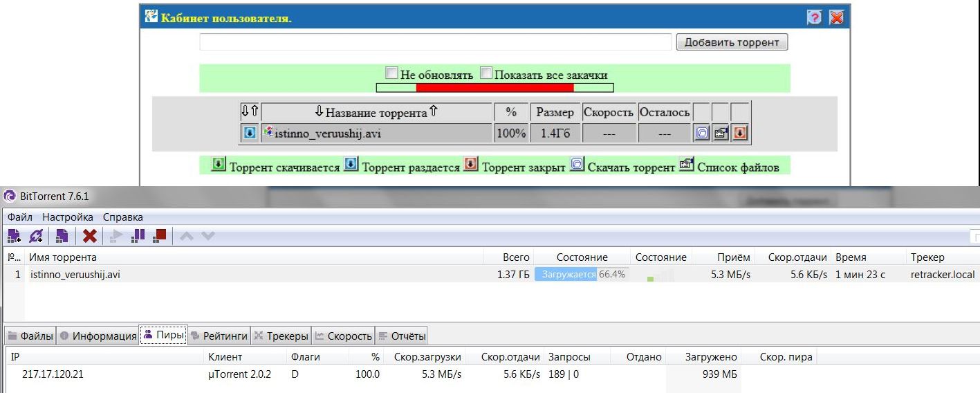Click the blue seeding status icon in torrent row
The image size is (980, 393).
(x=250, y=133)
